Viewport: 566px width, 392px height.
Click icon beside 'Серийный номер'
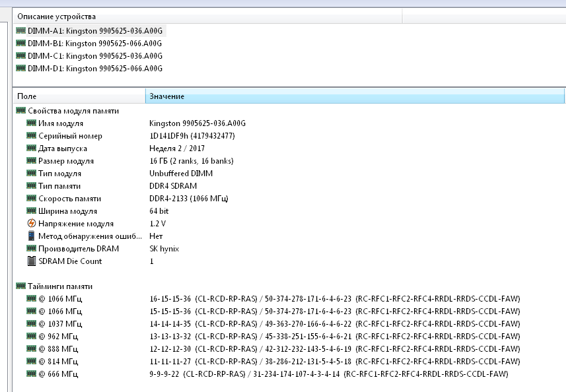coord(32,135)
